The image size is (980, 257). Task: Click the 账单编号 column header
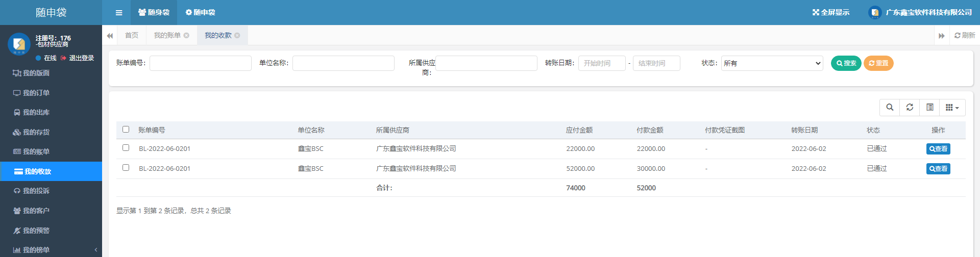click(x=152, y=130)
